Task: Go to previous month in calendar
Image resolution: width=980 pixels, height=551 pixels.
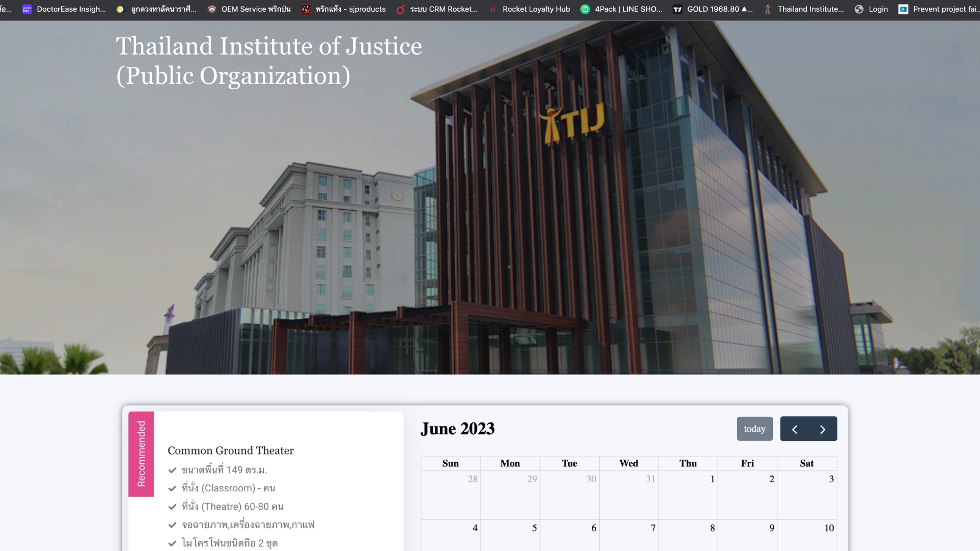Action: click(x=795, y=430)
